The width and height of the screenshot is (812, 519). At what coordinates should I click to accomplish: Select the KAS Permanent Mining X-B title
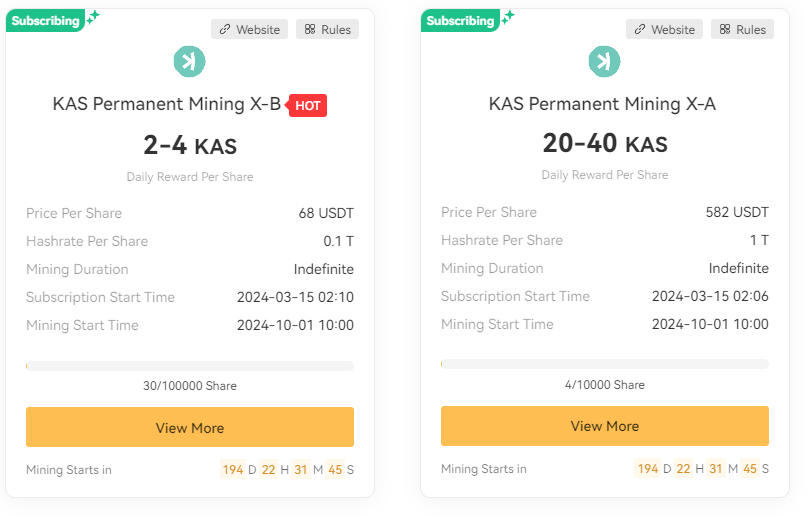click(167, 104)
